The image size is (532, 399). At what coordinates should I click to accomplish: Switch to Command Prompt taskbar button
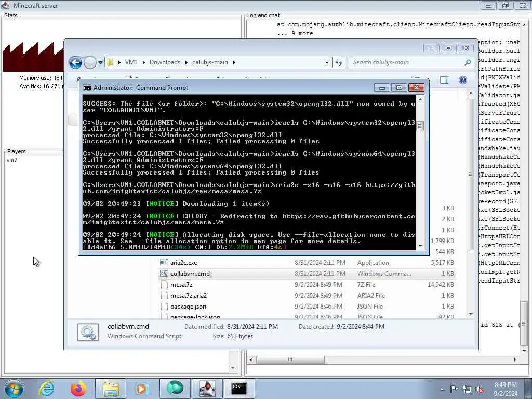point(239,389)
